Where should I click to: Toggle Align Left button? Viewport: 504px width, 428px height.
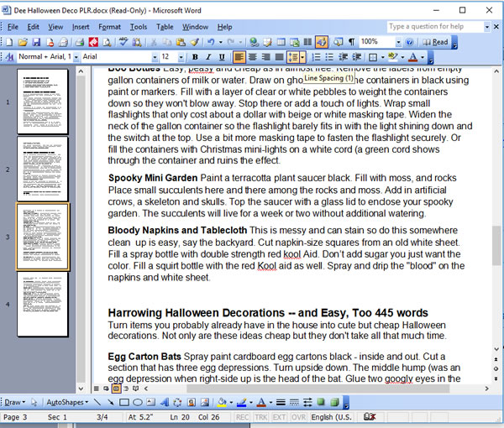(239, 57)
